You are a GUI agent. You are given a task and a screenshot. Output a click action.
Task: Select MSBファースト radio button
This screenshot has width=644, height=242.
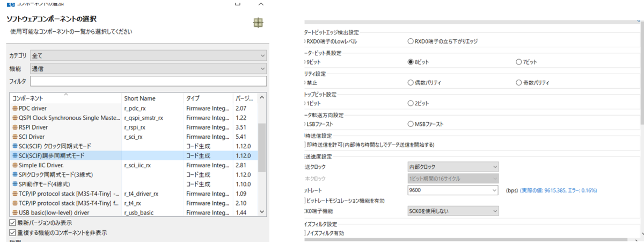tap(411, 124)
